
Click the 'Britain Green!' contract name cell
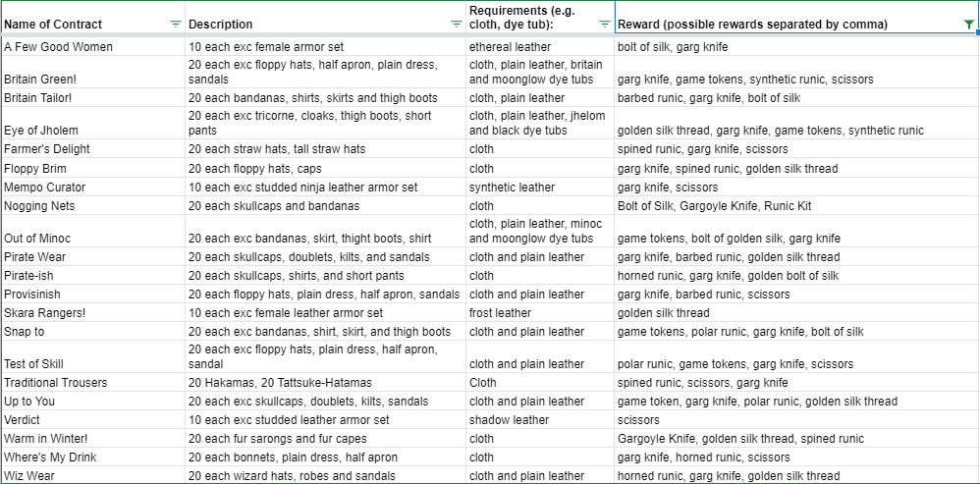93,72
